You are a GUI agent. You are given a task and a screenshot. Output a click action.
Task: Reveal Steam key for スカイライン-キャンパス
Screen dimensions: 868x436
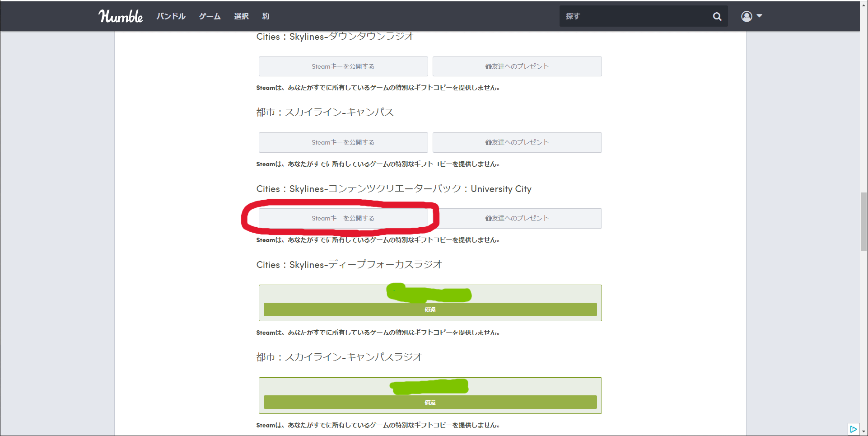pos(343,142)
